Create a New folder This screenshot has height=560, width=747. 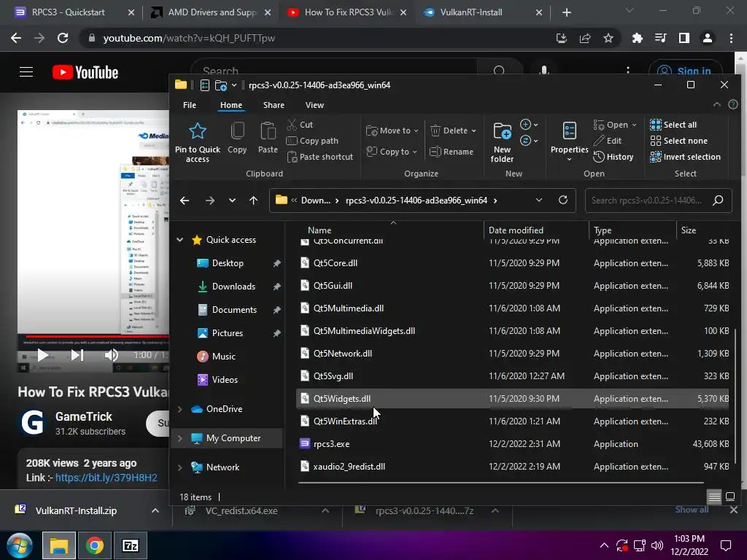pos(502,142)
